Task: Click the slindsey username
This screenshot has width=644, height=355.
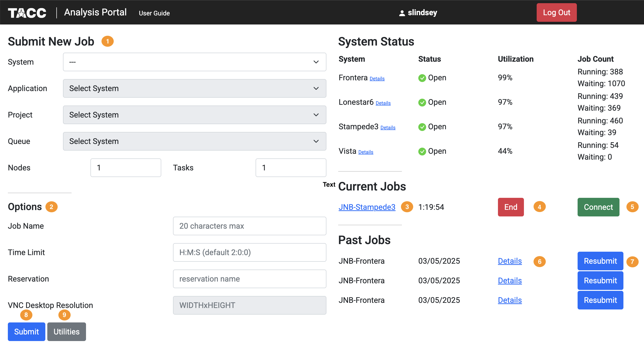Action: click(422, 12)
